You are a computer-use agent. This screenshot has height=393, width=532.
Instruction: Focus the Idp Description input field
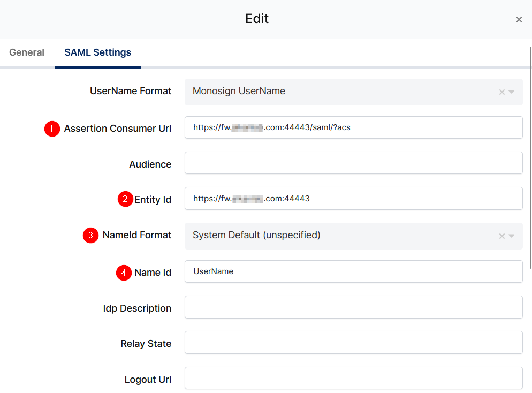(353, 307)
